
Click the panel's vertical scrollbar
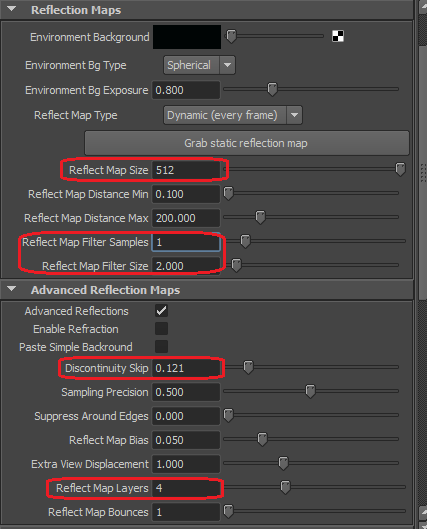click(x=423, y=172)
